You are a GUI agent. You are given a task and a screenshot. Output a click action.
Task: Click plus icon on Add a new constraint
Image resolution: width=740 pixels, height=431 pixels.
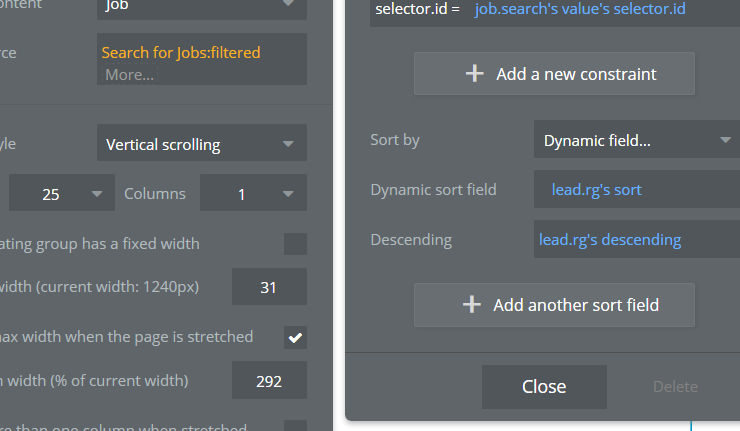click(x=473, y=74)
